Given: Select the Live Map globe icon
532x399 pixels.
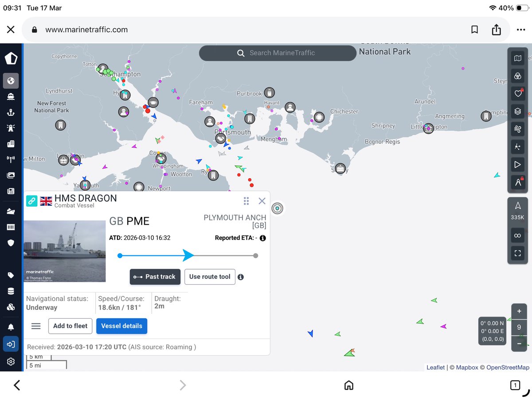Looking at the screenshot, I should point(11,81).
